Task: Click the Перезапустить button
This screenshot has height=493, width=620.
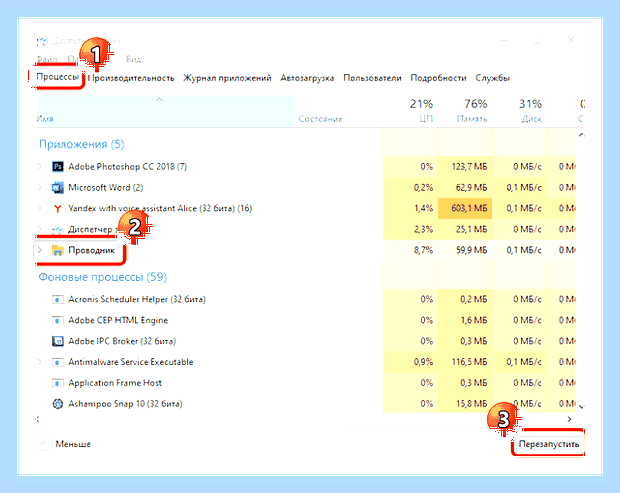Action: pos(549,444)
